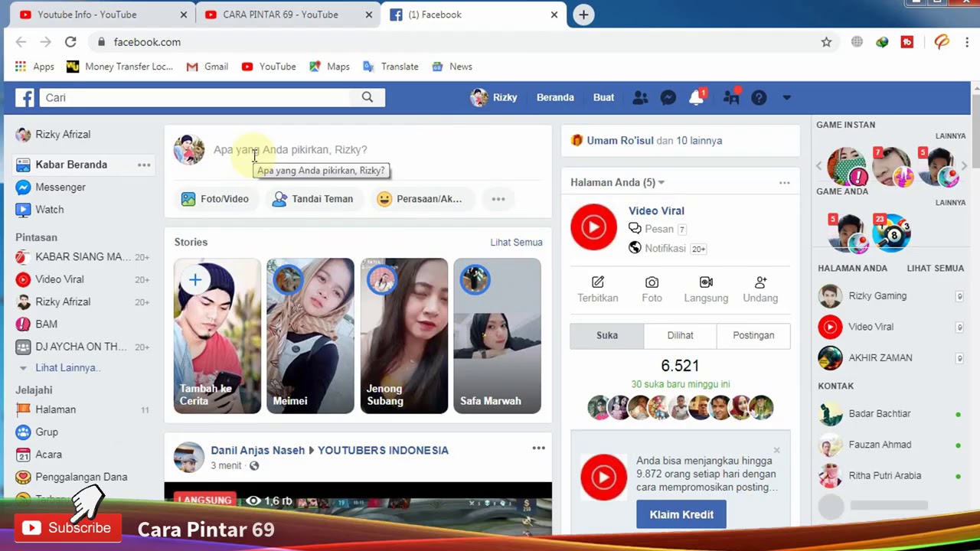
Task: Switch to the Suka tab
Action: (607, 335)
